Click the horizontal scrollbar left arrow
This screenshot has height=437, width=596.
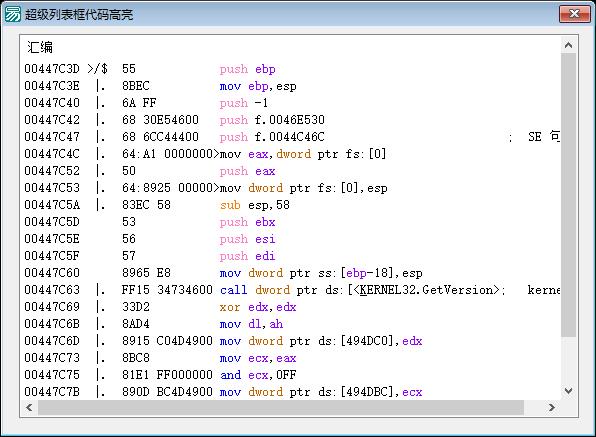(29, 408)
